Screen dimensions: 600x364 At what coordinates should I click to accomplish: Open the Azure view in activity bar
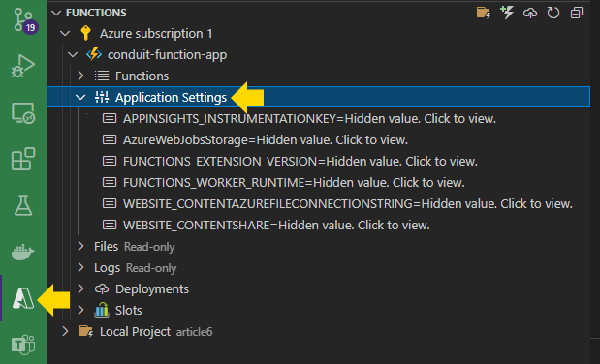coord(23,298)
